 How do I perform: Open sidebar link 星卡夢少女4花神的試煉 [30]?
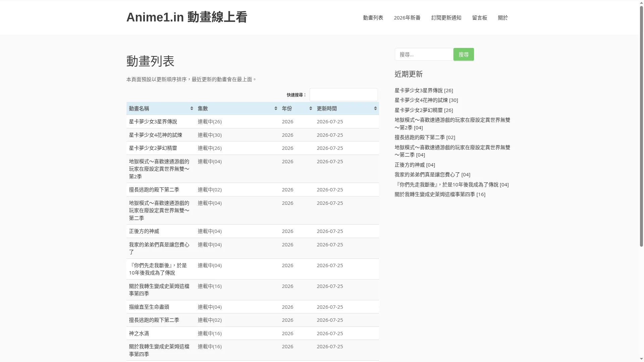[x=426, y=100]
